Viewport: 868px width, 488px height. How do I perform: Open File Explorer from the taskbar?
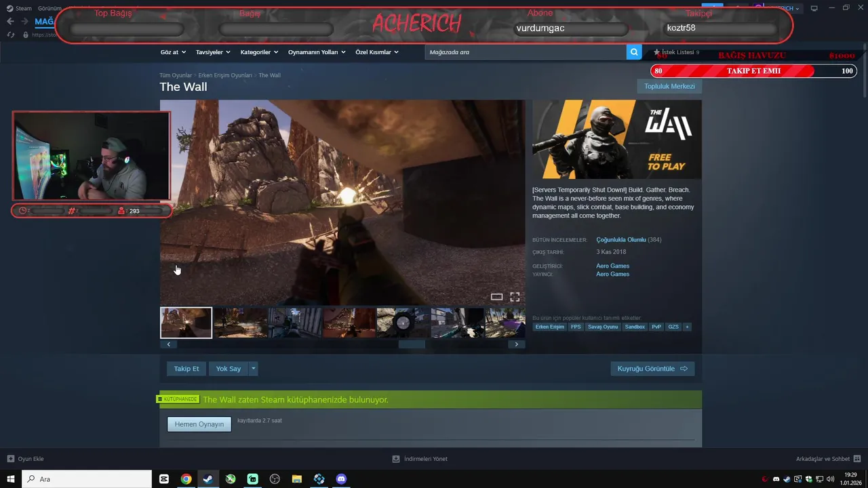pos(297,479)
